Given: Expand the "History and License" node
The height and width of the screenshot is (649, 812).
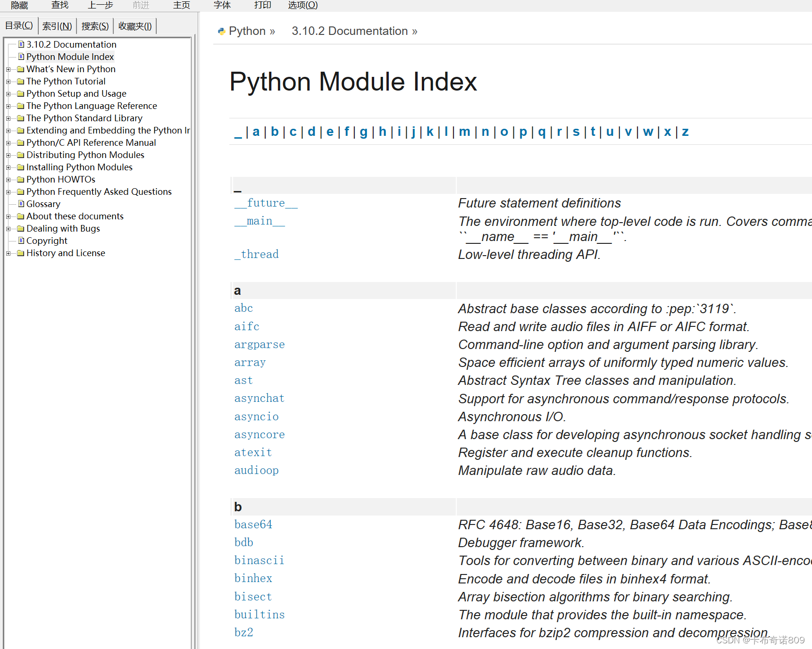Looking at the screenshot, I should click(x=8, y=253).
